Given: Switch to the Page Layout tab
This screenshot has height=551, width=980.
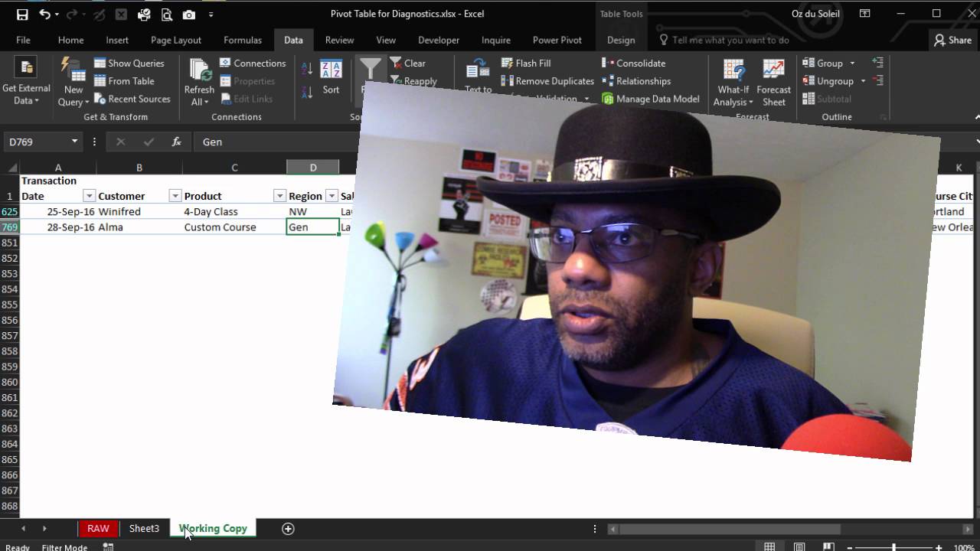Looking at the screenshot, I should coord(176,40).
